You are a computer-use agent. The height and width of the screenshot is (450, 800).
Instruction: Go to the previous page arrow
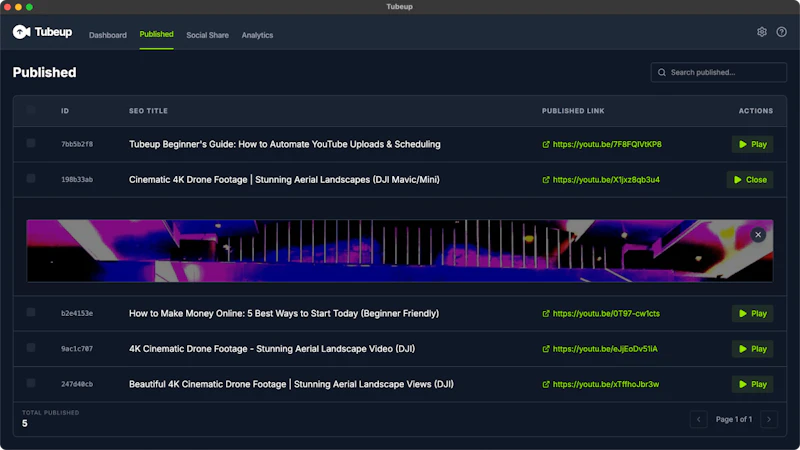coord(698,419)
